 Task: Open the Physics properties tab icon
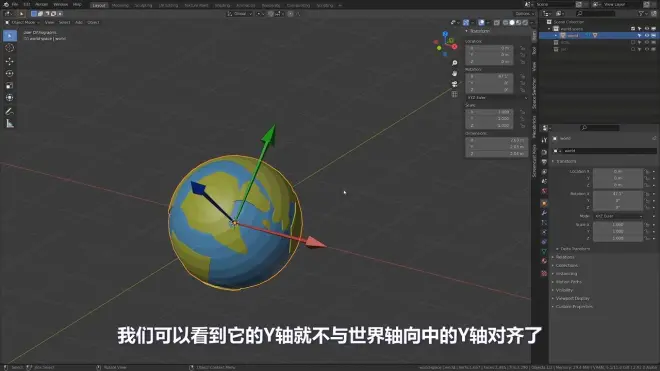pyautogui.click(x=544, y=232)
